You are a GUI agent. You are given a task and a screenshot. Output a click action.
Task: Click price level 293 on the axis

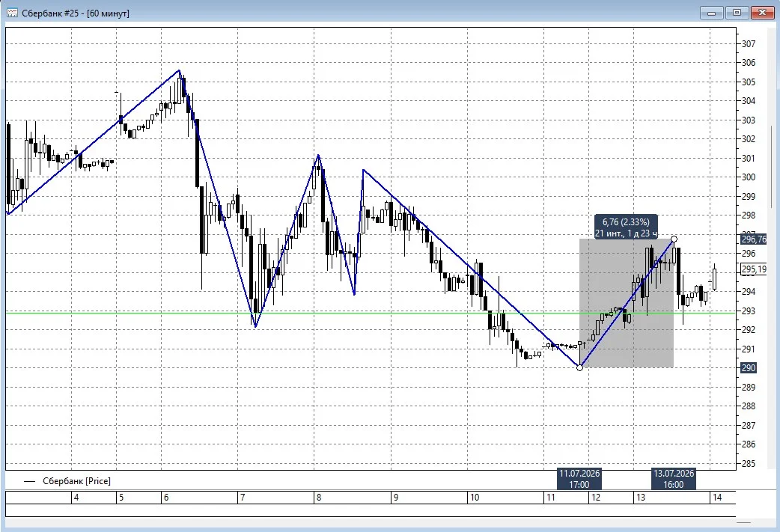click(x=749, y=311)
